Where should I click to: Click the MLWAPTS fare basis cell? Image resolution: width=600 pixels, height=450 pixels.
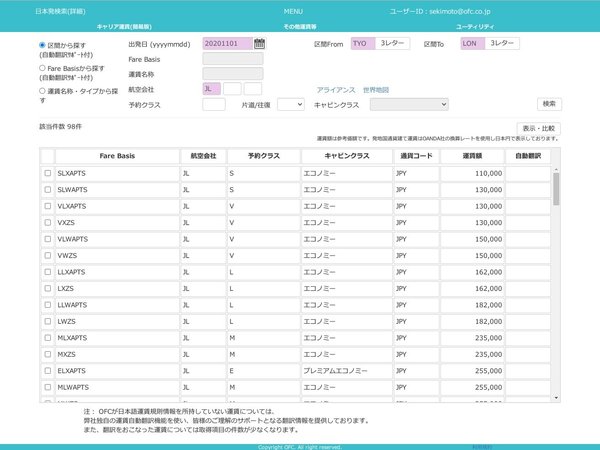tap(117, 387)
